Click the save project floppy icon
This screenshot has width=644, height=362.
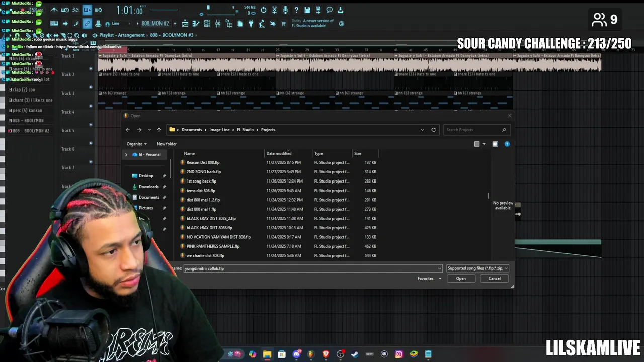307,10
